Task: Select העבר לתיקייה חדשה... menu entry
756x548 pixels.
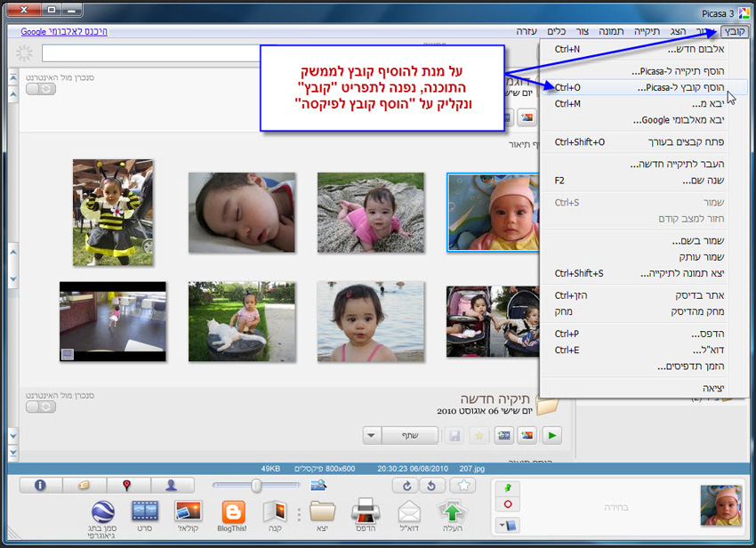Action: (x=643, y=164)
